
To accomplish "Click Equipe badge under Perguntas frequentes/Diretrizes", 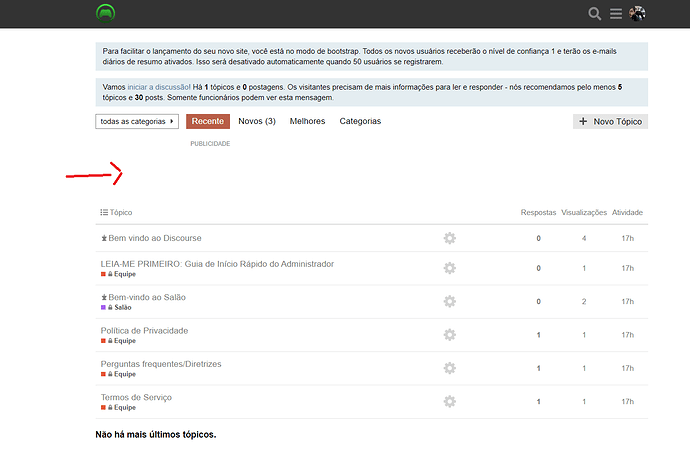I will coord(118,374).
